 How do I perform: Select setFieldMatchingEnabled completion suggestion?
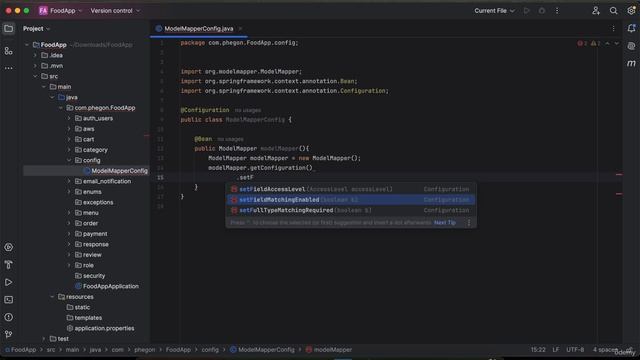351,200
